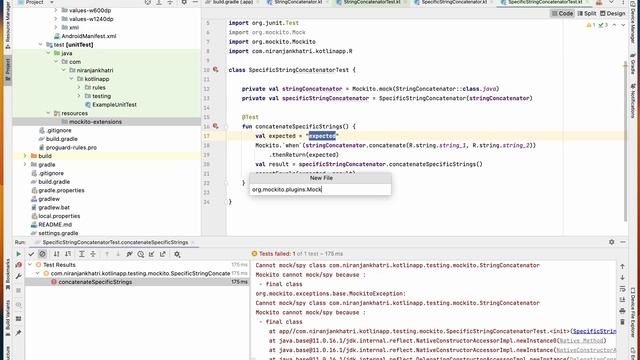
Task: Open test history clock icon
Action: coord(140,254)
